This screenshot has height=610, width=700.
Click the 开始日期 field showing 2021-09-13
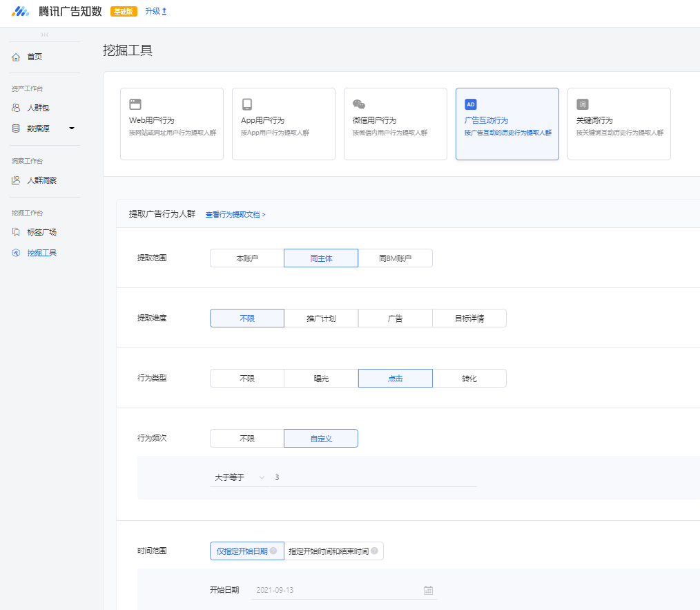tap(344, 590)
